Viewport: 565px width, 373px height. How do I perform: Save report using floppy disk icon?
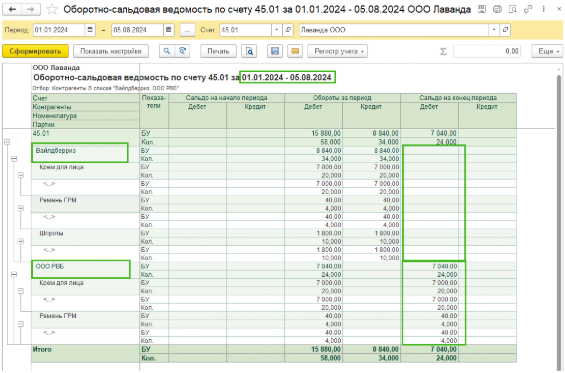(275, 51)
